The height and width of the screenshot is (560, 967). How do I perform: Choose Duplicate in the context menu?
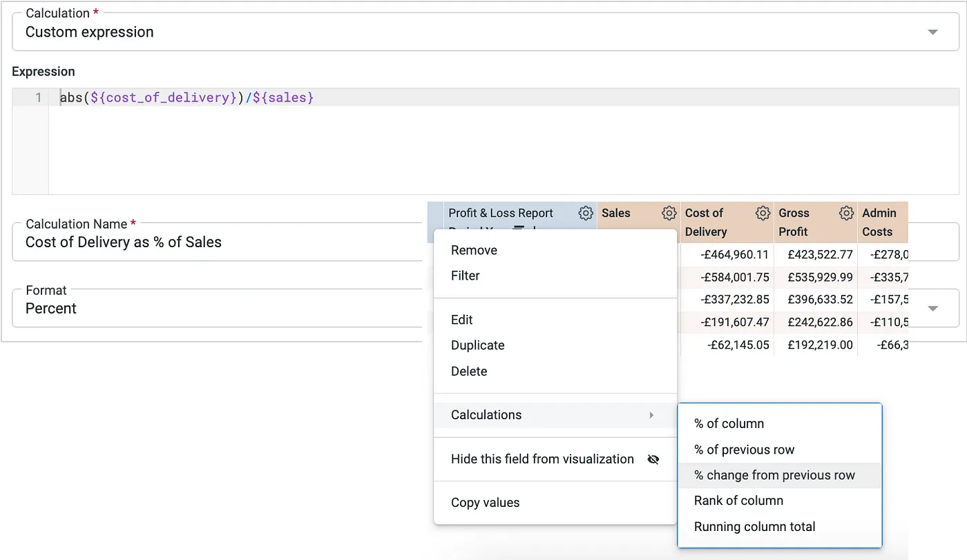pyautogui.click(x=477, y=345)
